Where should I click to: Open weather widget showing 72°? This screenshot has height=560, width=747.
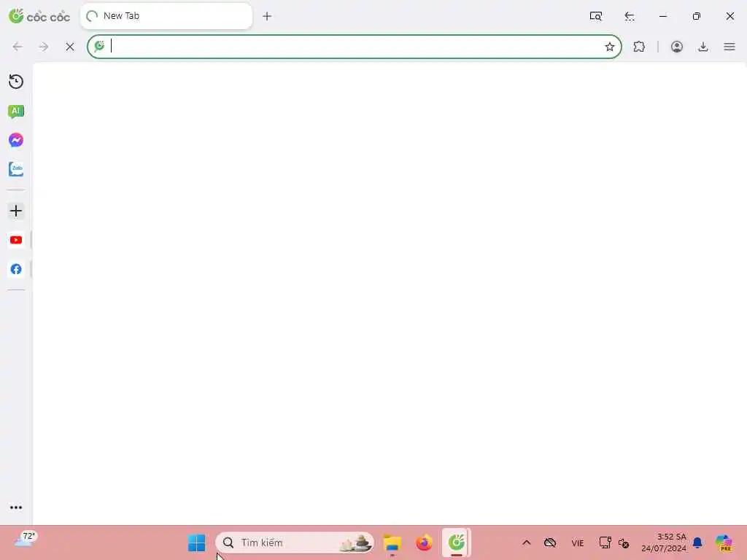click(25, 540)
